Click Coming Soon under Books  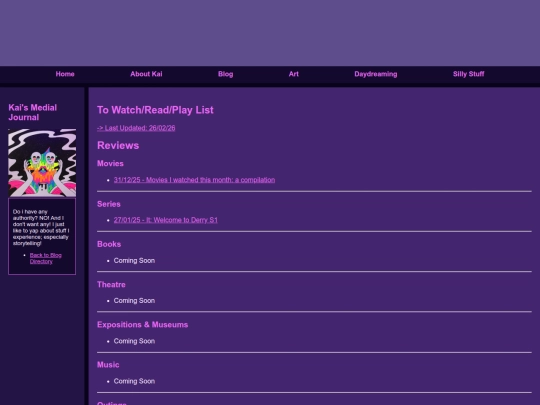tap(134, 261)
